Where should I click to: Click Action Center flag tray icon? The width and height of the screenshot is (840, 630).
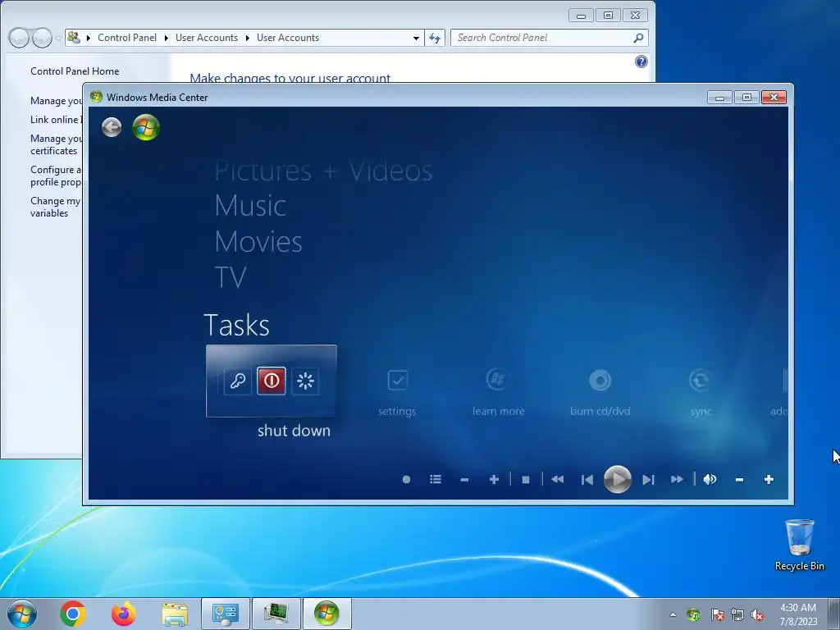(718, 614)
